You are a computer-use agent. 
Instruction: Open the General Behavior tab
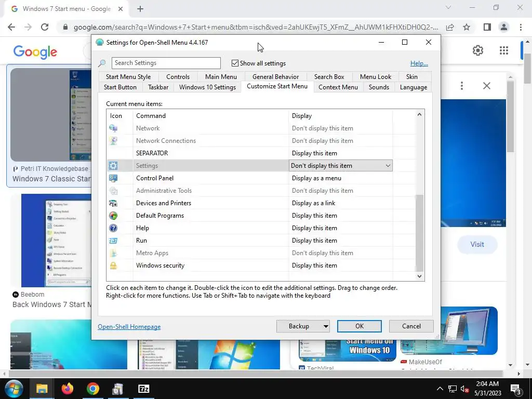tap(275, 77)
